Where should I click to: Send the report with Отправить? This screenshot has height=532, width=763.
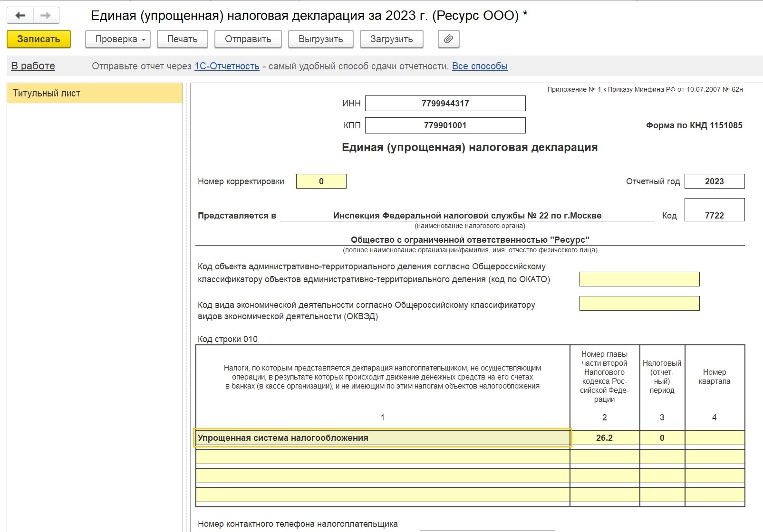(x=248, y=39)
